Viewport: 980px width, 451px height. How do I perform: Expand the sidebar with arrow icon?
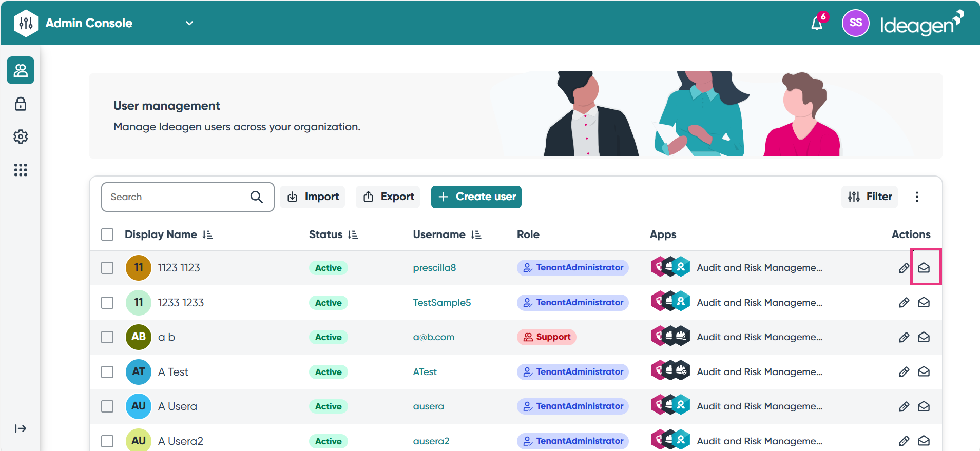pos(21,428)
